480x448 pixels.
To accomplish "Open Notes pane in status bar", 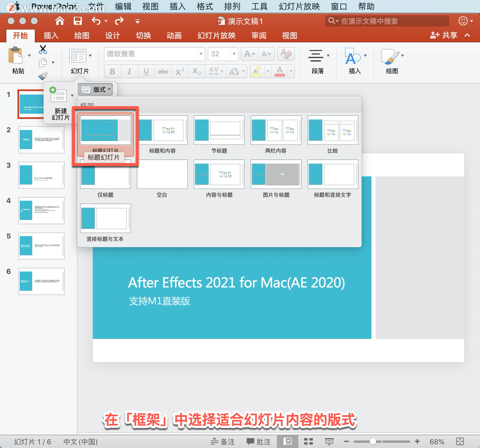I will [223, 442].
